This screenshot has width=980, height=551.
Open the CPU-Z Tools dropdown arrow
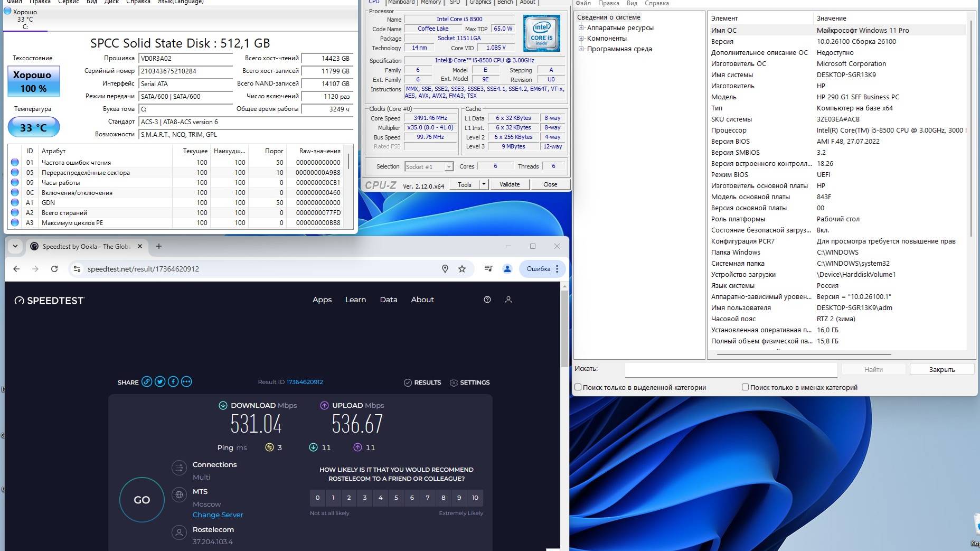484,184
